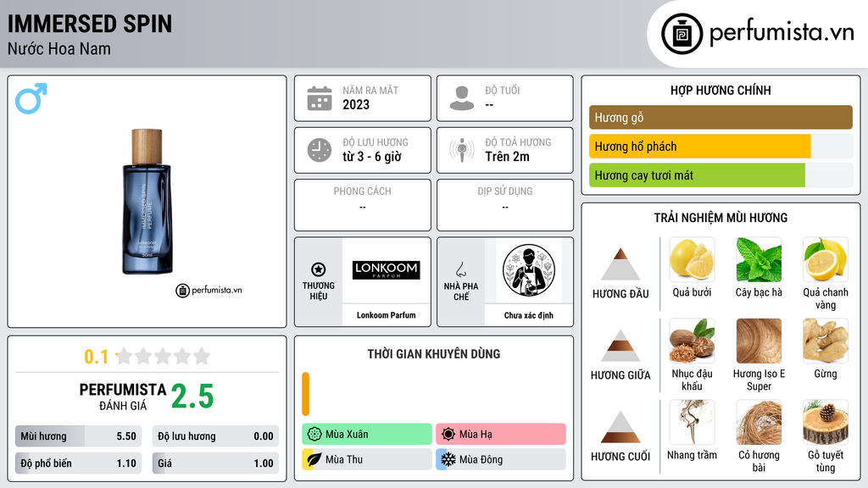The width and height of the screenshot is (868, 488).
Task: Select the Cỏ hương bài vetiver note image
Action: point(759,422)
